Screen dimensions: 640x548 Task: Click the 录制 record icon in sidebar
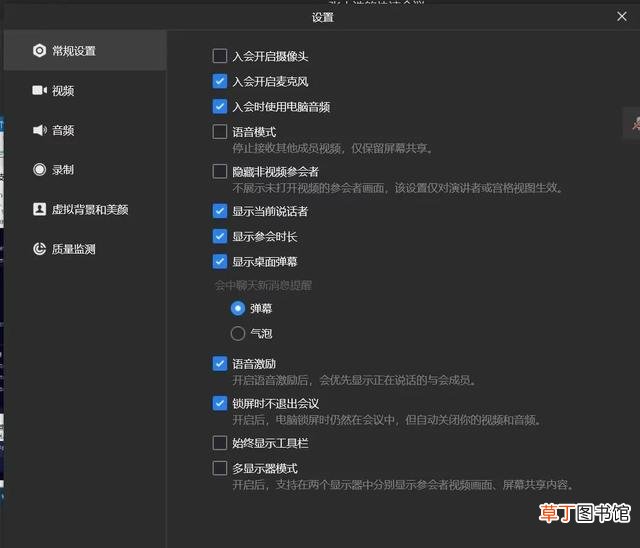pyautogui.click(x=40, y=169)
